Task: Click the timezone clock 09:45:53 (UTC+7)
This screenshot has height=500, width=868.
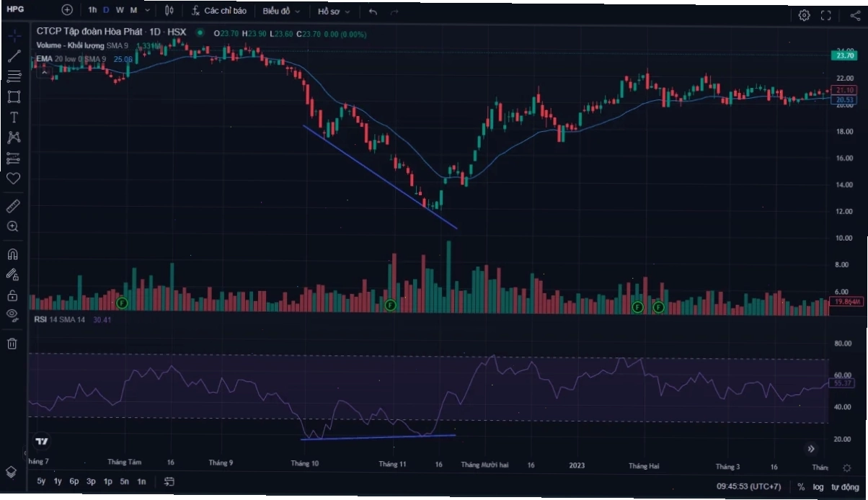Action: pos(748,487)
